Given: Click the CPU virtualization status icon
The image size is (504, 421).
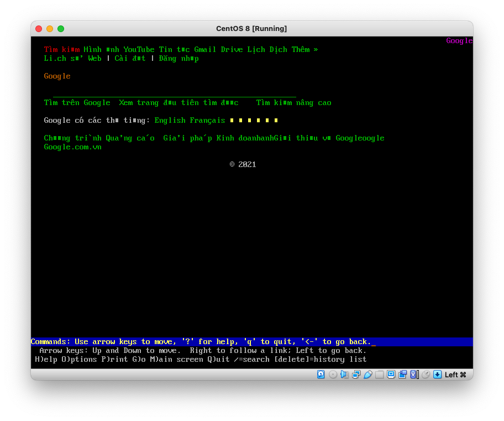Looking at the screenshot, I should click(x=414, y=375).
